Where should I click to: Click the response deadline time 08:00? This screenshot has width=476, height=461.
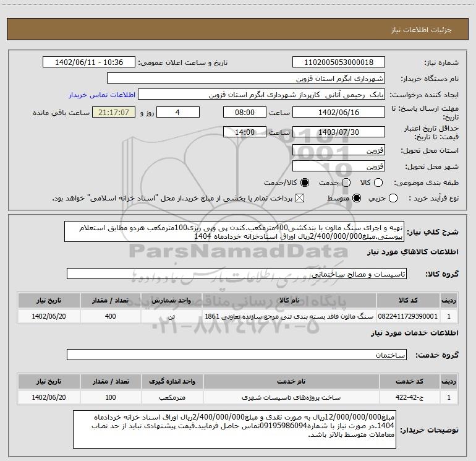(x=245, y=113)
